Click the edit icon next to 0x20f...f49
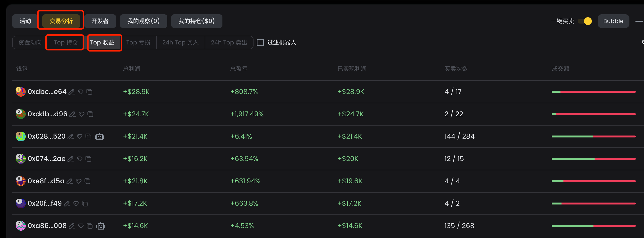Viewport: 644px width, 238px height. (x=67, y=204)
